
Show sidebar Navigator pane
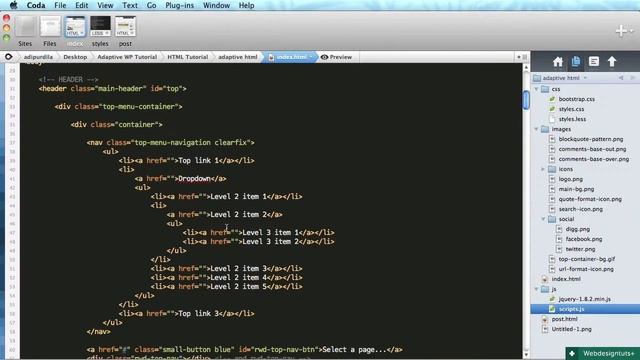click(x=593, y=62)
